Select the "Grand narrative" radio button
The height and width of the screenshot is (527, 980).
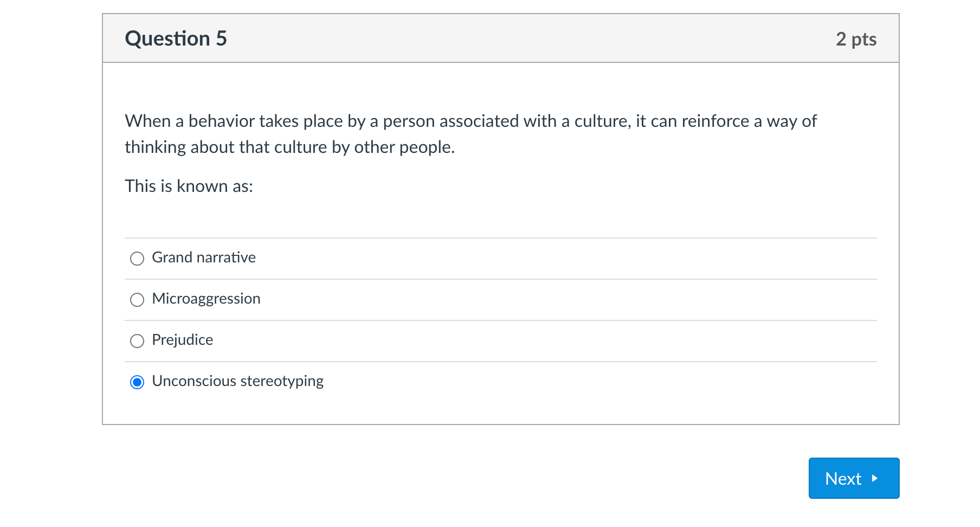(x=137, y=259)
